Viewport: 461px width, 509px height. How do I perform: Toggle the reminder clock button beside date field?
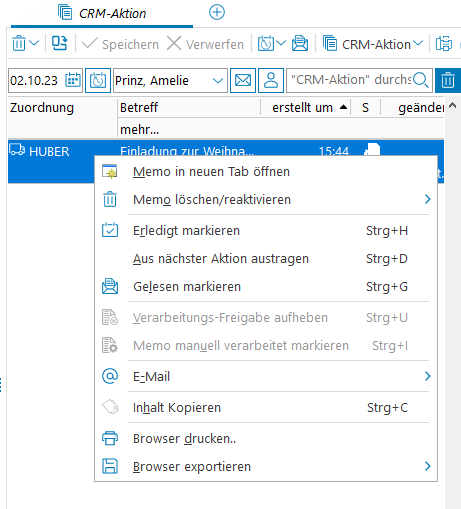(98, 80)
